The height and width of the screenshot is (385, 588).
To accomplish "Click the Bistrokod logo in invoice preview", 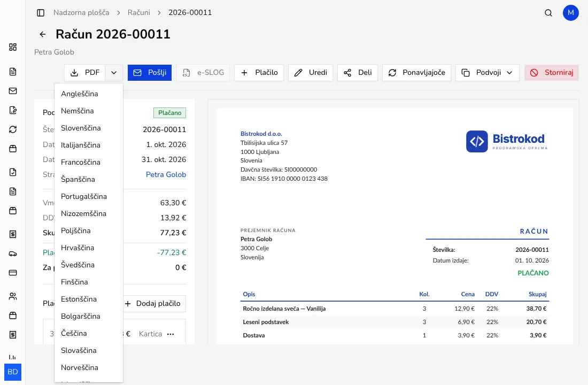I will [507, 142].
